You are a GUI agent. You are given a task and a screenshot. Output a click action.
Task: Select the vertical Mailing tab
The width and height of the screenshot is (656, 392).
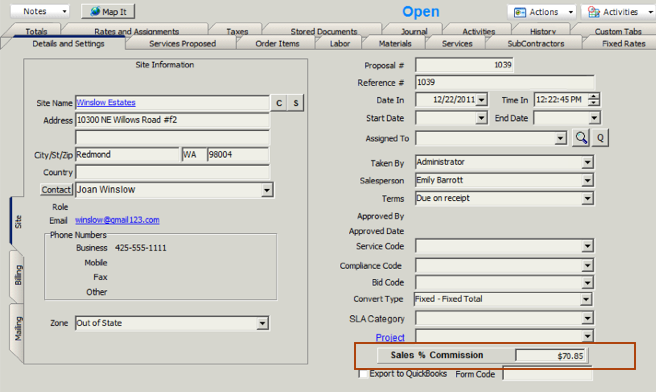[18, 329]
